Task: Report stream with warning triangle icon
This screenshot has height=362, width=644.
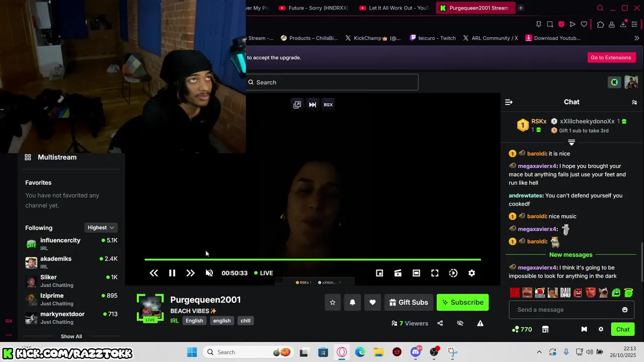Action: tap(480, 323)
